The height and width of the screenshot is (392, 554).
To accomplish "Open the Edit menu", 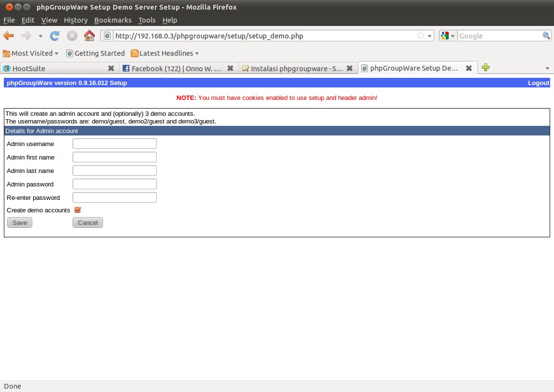I will coord(28,20).
